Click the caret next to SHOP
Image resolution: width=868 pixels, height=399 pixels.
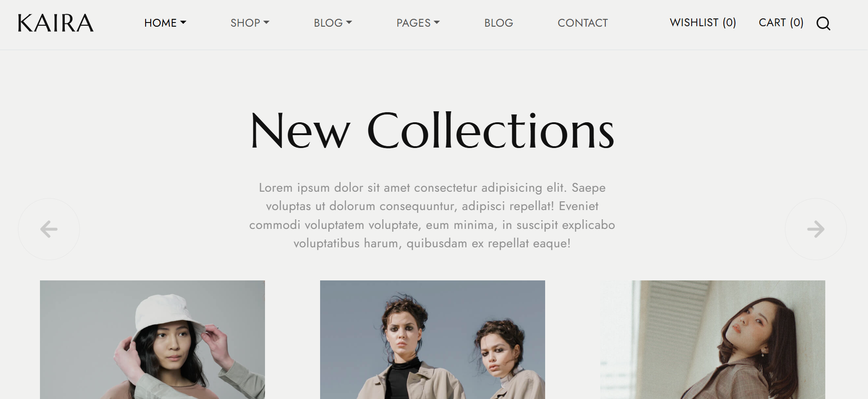pos(266,23)
